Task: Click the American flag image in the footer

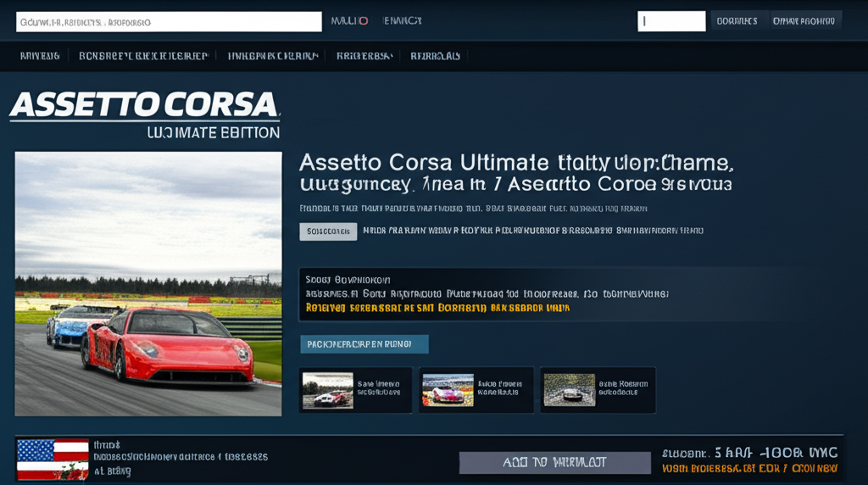Action: coord(53,460)
